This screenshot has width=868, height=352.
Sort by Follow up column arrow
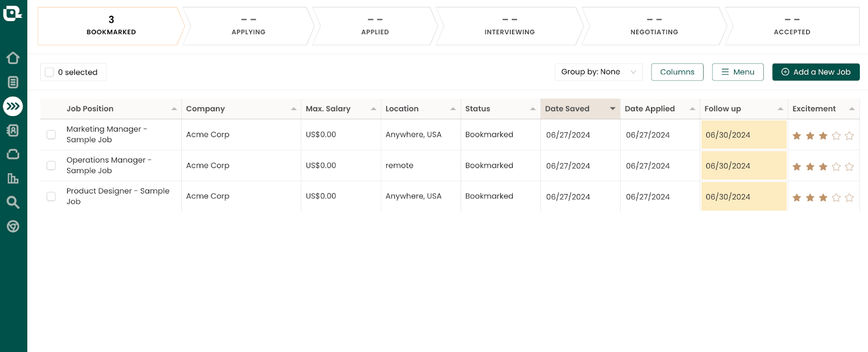[780, 109]
